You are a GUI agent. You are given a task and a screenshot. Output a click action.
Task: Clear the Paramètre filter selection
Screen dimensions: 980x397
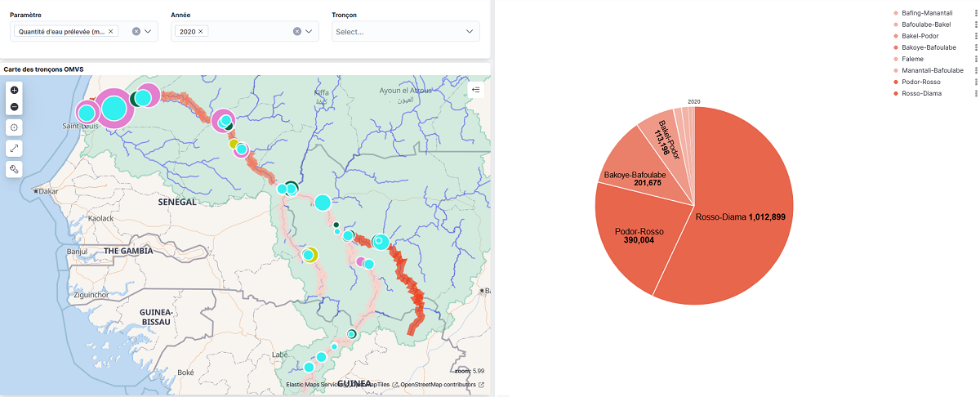[x=136, y=31]
